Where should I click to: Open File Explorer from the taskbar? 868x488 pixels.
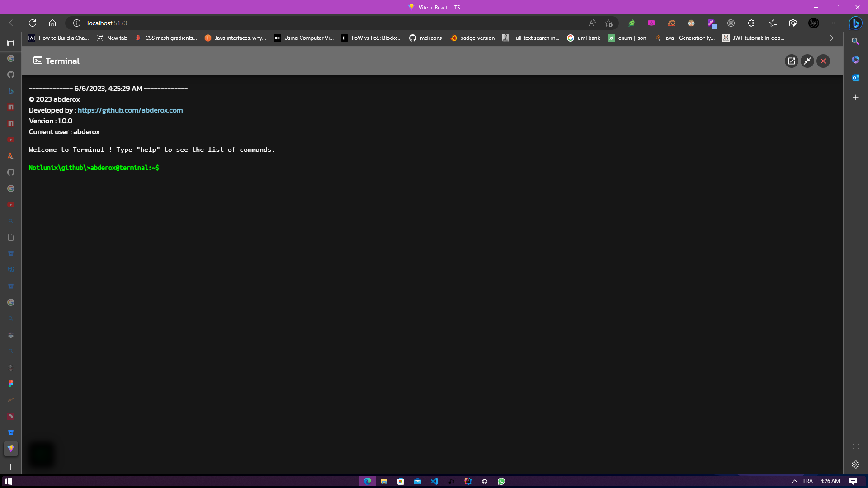click(x=384, y=481)
